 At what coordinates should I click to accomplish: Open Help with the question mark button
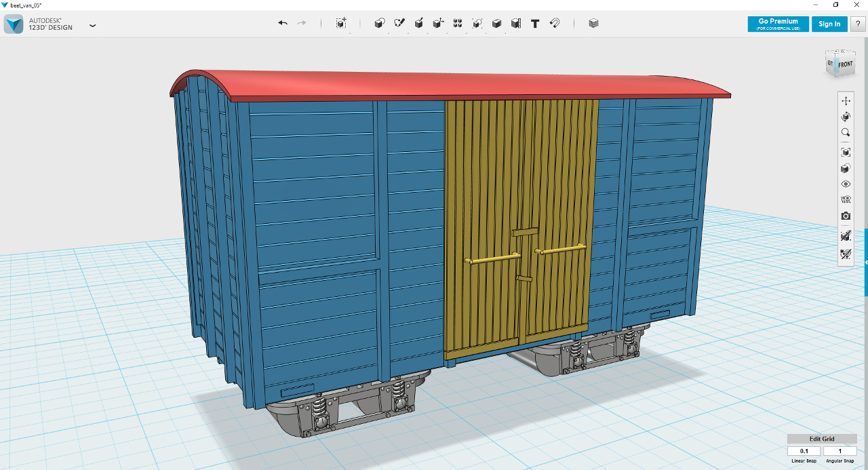coord(857,24)
